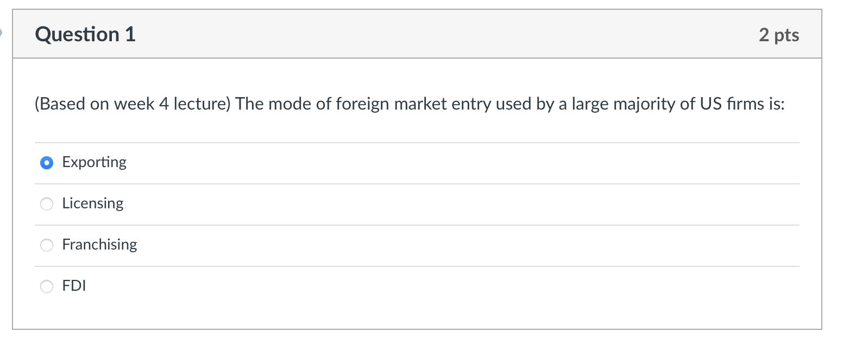The height and width of the screenshot is (345, 868).
Task: Click the FDI answer label
Action: click(x=74, y=285)
